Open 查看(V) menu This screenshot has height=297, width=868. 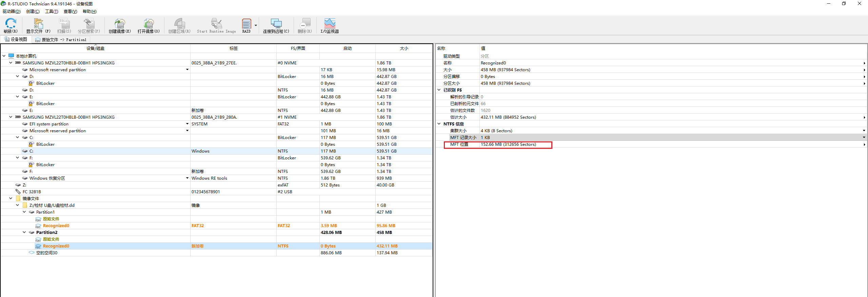click(71, 12)
